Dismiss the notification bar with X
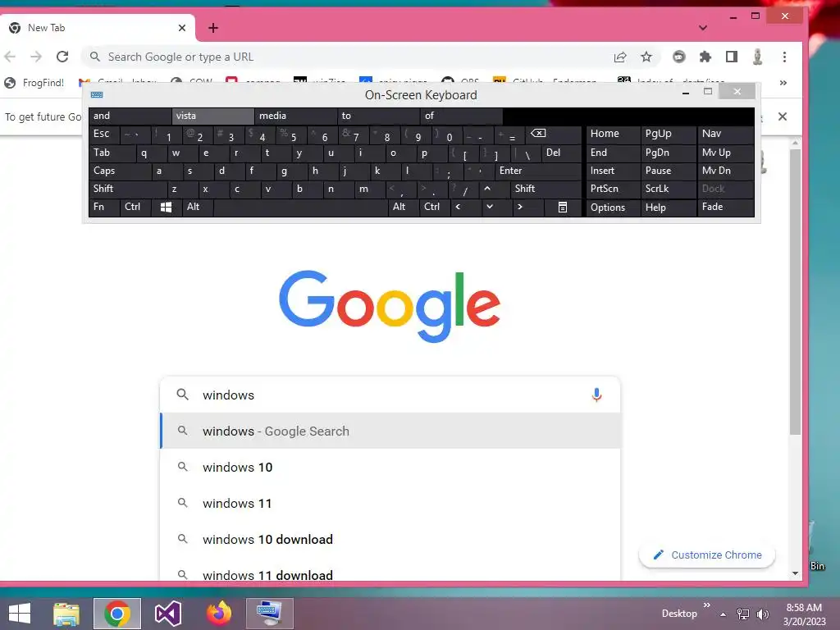The width and height of the screenshot is (840, 630). point(782,116)
